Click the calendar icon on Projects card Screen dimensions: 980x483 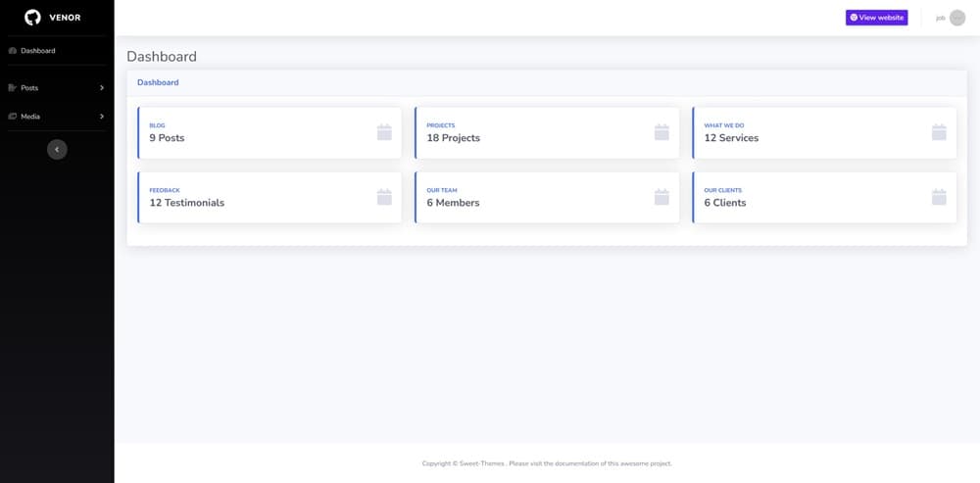point(661,132)
